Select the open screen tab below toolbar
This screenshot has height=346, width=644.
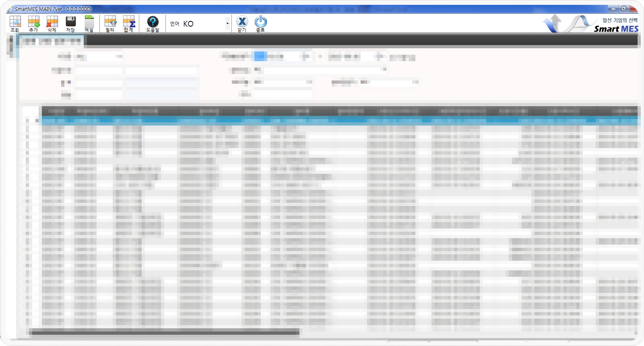tap(51, 41)
